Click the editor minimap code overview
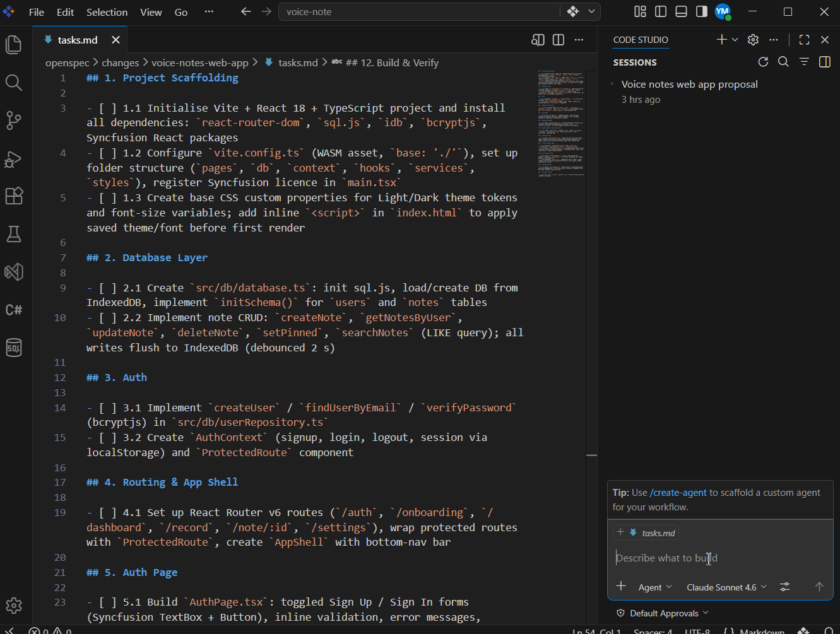This screenshot has width=840, height=634. 560,124
